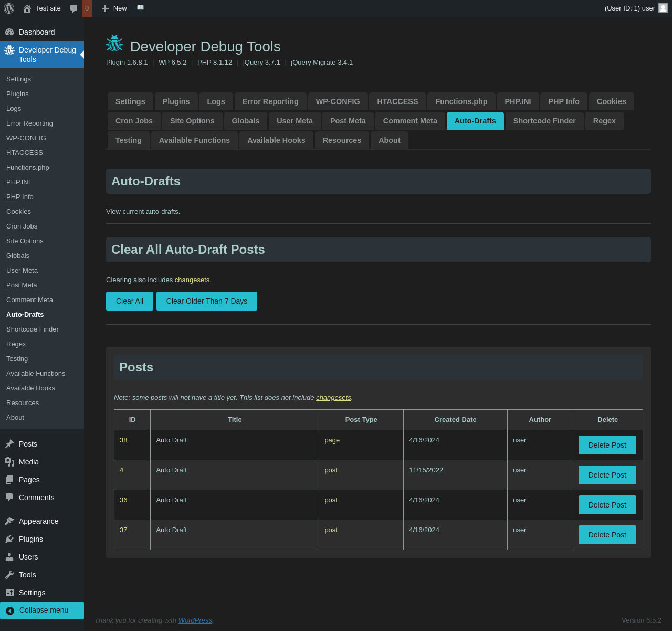Open the New content menu in admin bar
Viewport: 672px width, 631px height.
[114, 8]
